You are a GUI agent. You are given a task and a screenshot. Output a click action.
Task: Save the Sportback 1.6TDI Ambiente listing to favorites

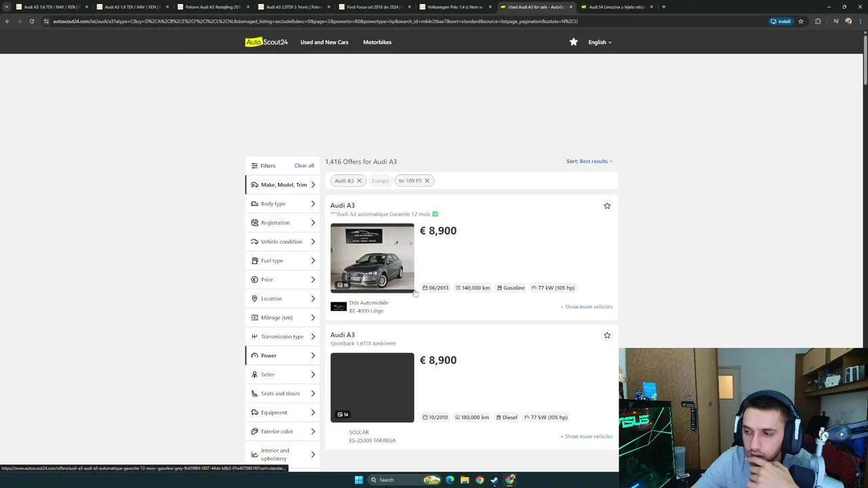click(607, 335)
